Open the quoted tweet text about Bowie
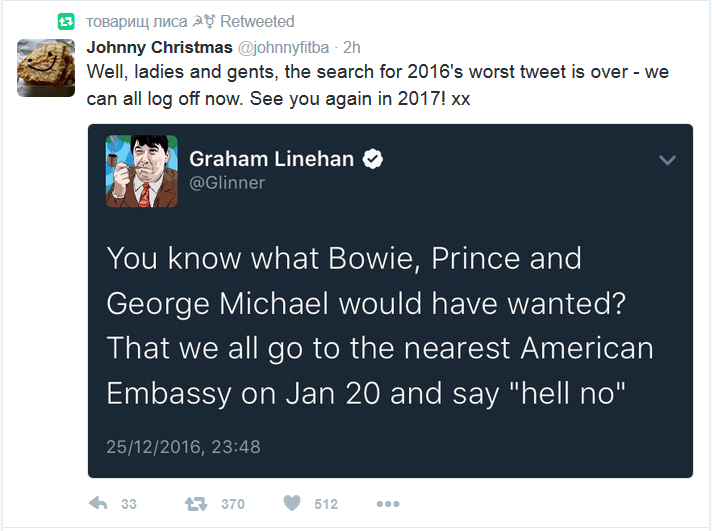 pyautogui.click(x=380, y=326)
